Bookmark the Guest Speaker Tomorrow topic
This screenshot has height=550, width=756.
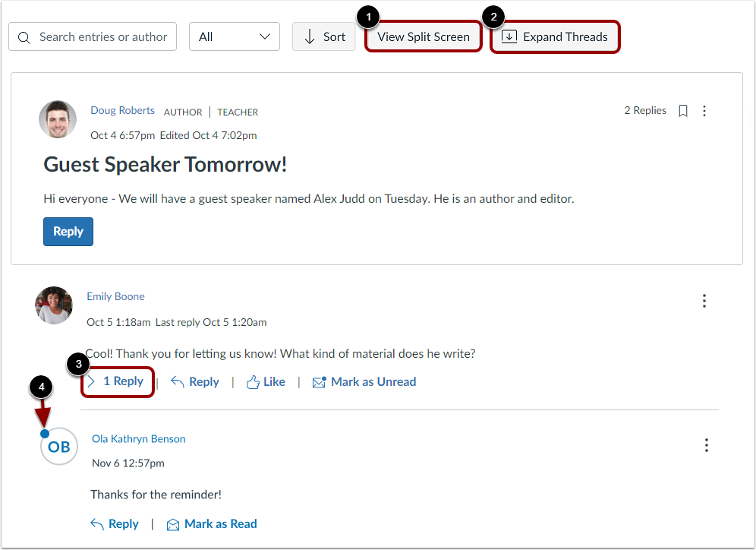[682, 110]
